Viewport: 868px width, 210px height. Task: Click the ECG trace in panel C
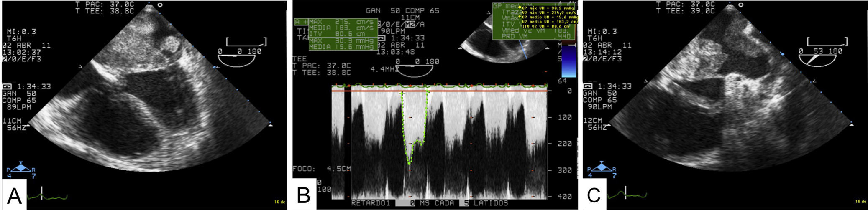[x=627, y=195]
